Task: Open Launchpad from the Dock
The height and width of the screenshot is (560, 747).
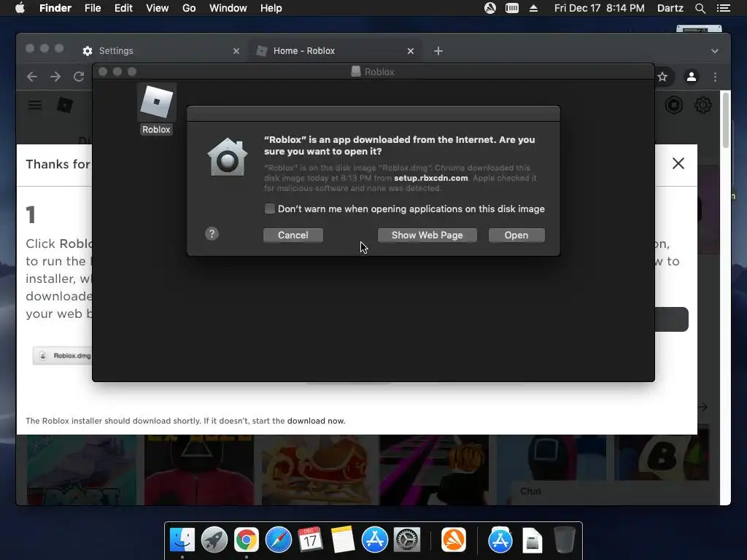Action: click(214, 540)
